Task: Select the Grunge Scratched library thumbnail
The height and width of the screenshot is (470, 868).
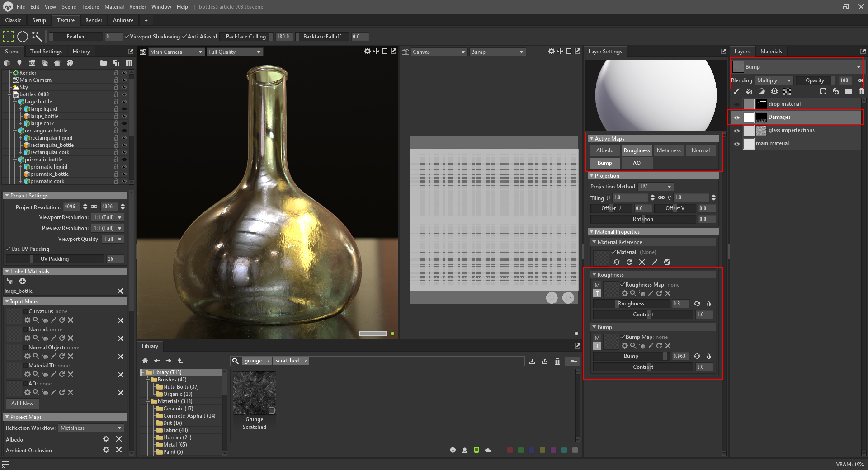Action: pyautogui.click(x=254, y=393)
